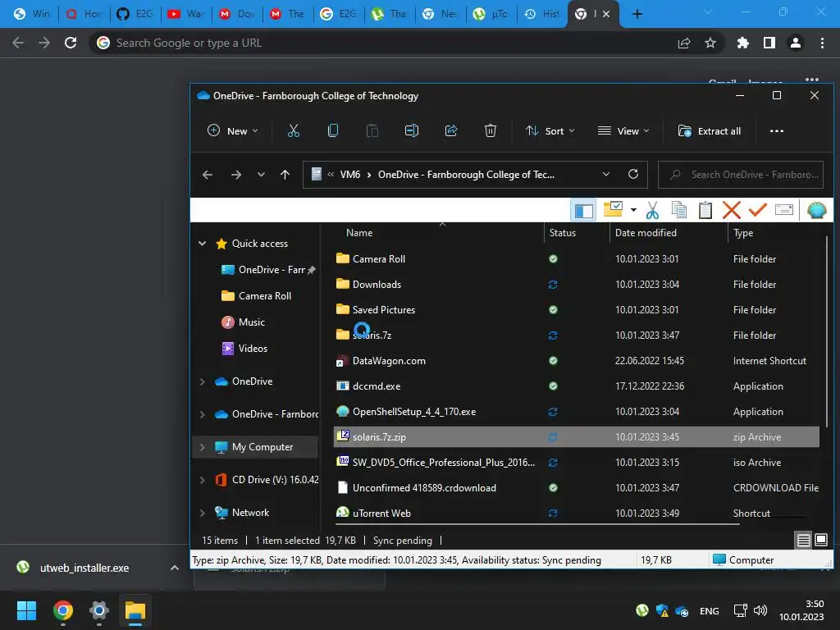
Task: Open Classic Explorer settings shell icon
Action: [x=816, y=210]
